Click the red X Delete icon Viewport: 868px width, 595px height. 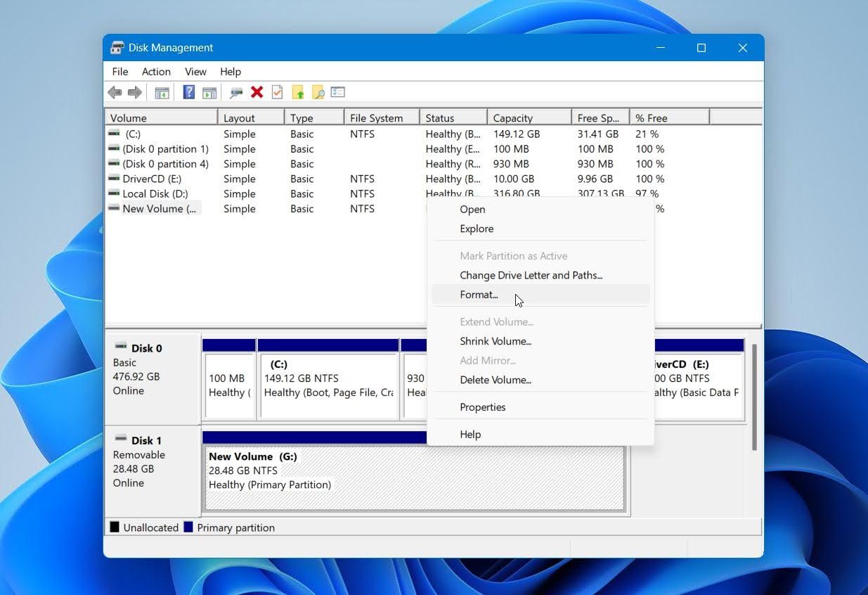point(257,92)
